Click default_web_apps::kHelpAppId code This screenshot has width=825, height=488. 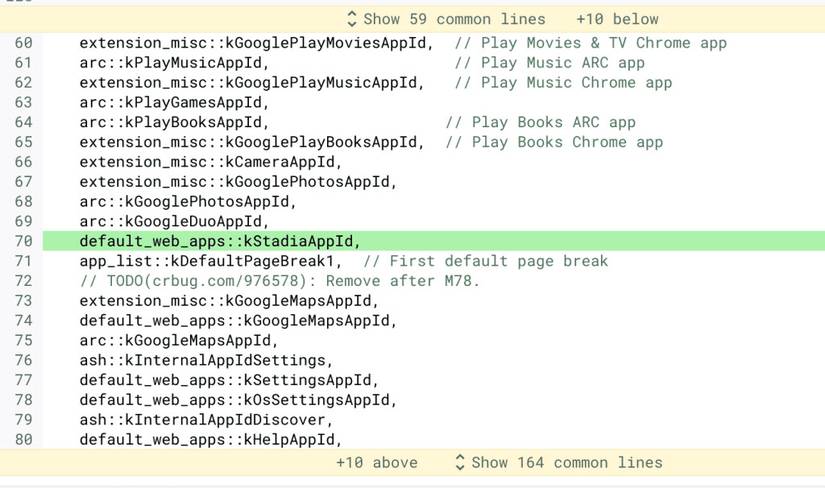210,440
